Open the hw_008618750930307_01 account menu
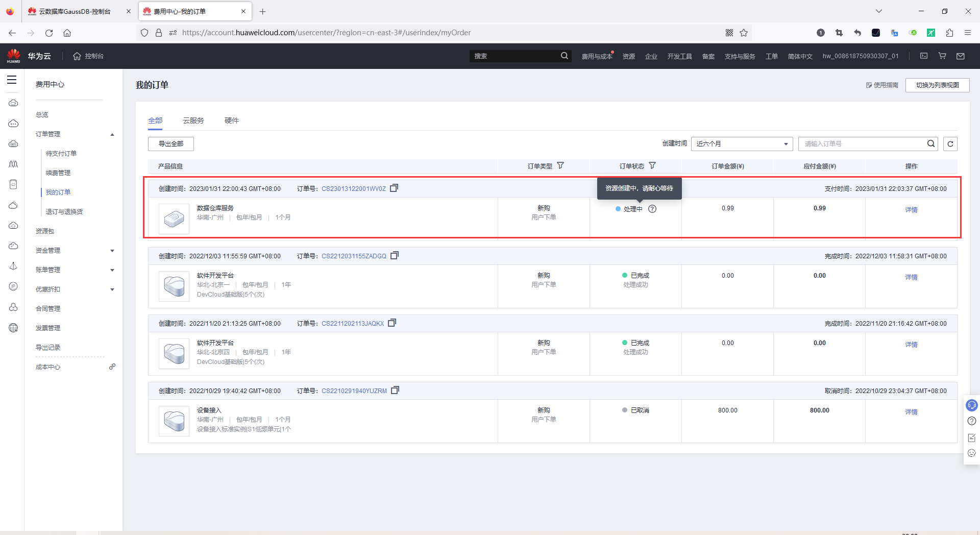Viewport: 980px width, 535px height. (x=861, y=56)
